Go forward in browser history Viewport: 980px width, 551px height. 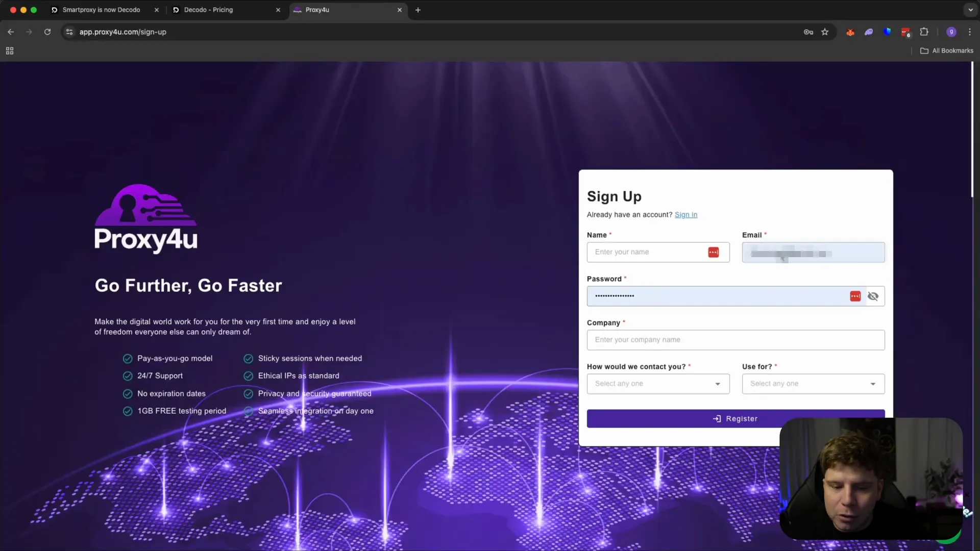click(x=29, y=32)
